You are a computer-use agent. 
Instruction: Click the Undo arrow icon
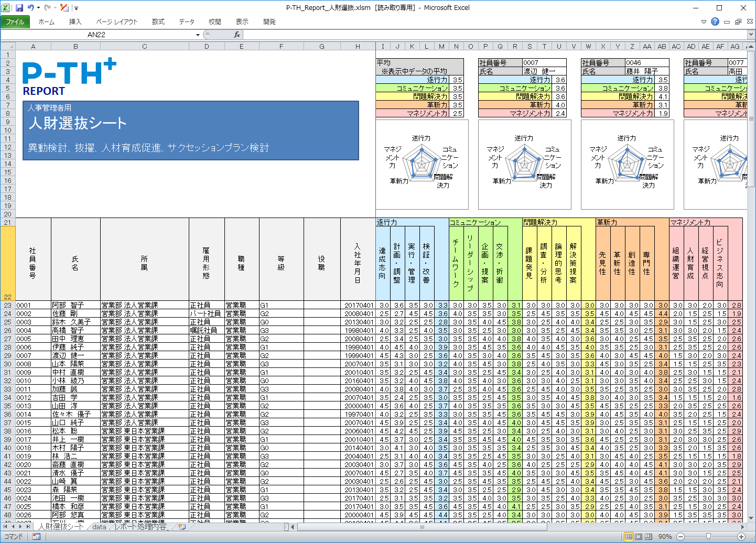pyautogui.click(x=30, y=8)
